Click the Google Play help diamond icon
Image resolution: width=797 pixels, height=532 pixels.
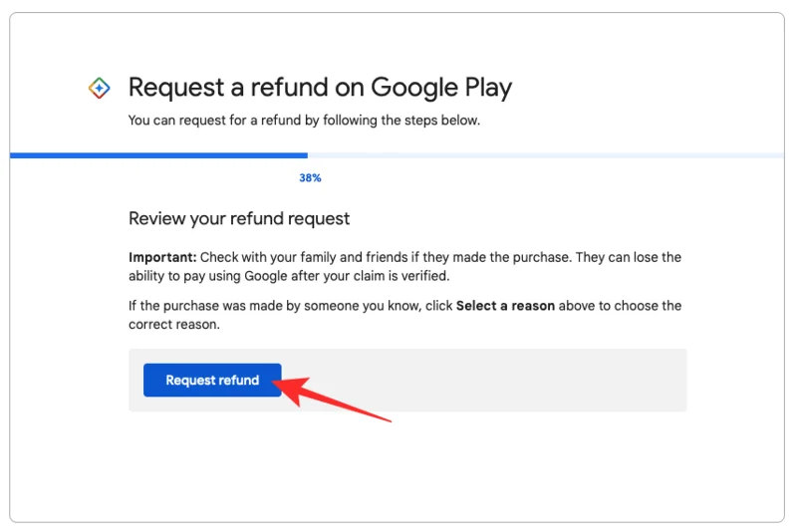point(100,89)
